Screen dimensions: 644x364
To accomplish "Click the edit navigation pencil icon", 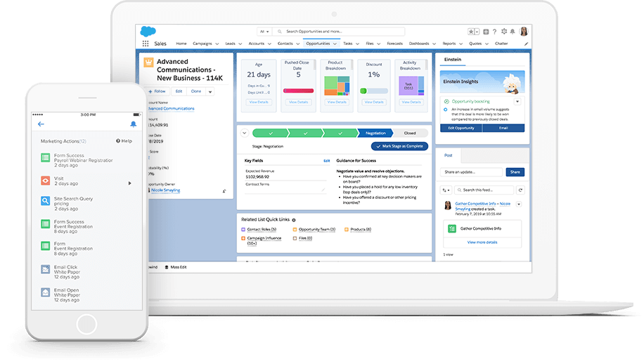I will (526, 44).
